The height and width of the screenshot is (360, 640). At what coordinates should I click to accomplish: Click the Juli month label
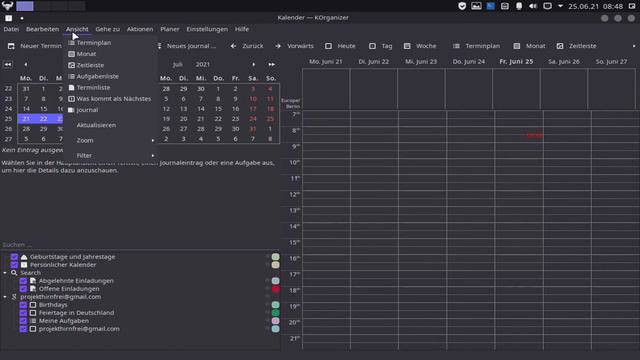point(178,64)
